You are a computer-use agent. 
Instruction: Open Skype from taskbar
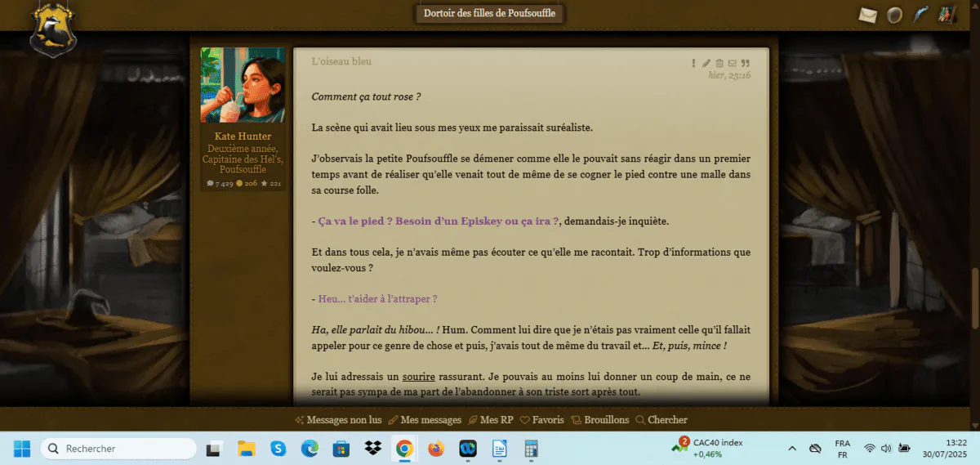(x=278, y=448)
